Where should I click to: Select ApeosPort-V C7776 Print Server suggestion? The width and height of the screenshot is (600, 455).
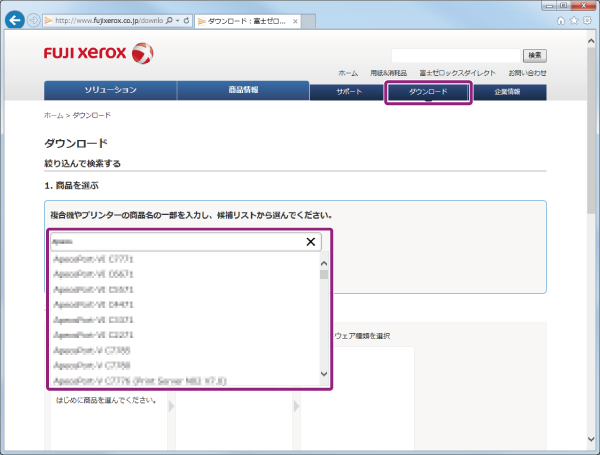[x=140, y=381]
